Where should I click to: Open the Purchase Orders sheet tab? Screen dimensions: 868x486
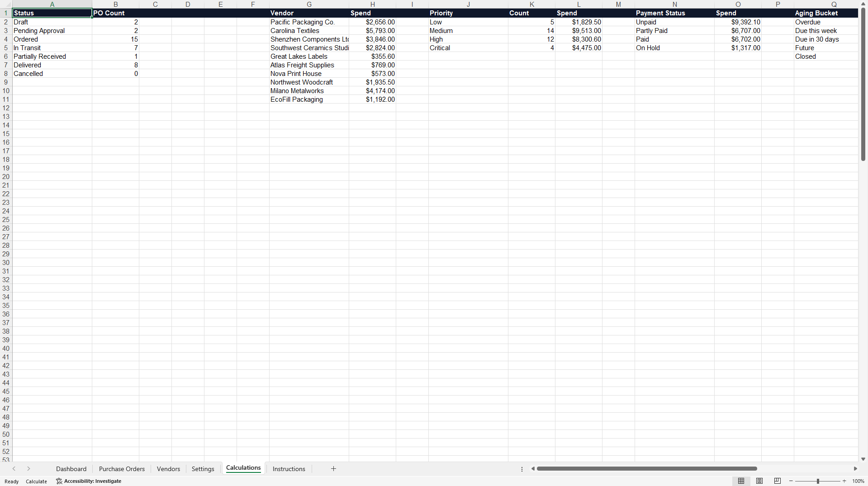point(122,469)
